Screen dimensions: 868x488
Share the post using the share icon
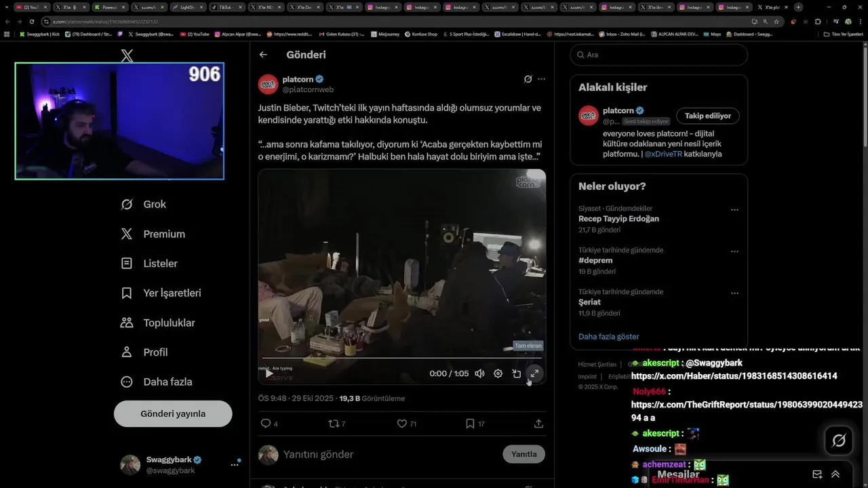pos(538,424)
